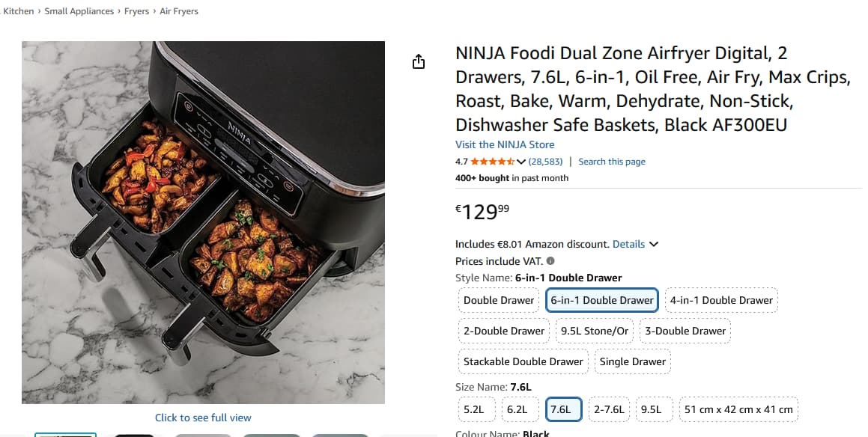Expand the Amazon discount Details chevron
Image resolution: width=868 pixels, height=437 pixels.
[654, 244]
